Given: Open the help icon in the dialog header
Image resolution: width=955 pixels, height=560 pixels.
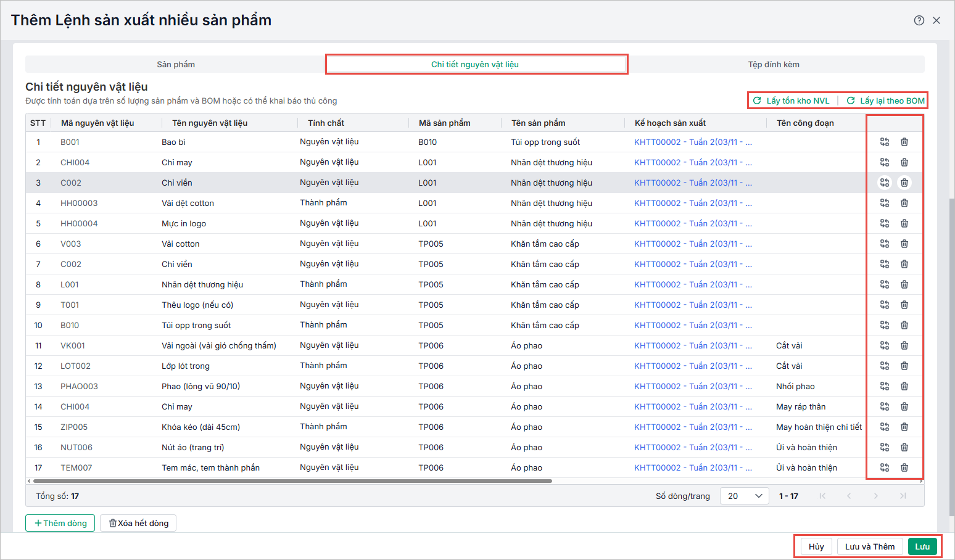Looking at the screenshot, I should pyautogui.click(x=919, y=20).
